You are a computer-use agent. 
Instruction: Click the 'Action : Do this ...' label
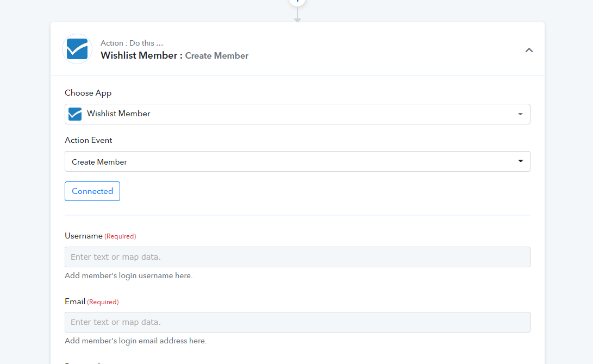click(x=132, y=43)
